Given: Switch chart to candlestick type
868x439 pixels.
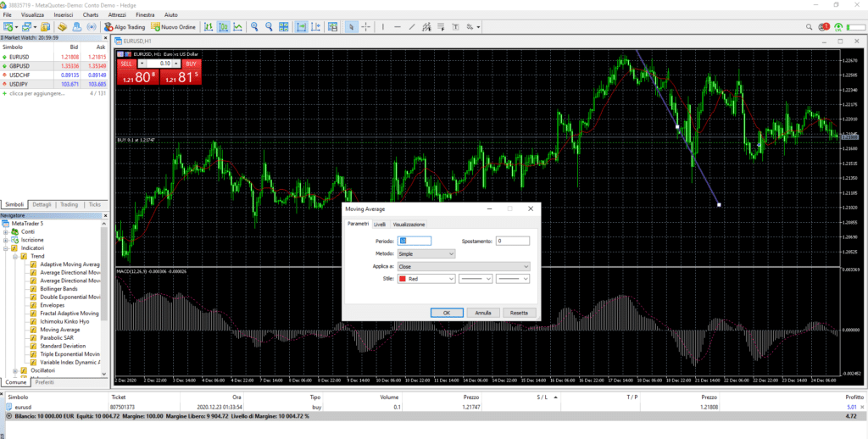Looking at the screenshot, I should point(224,26).
